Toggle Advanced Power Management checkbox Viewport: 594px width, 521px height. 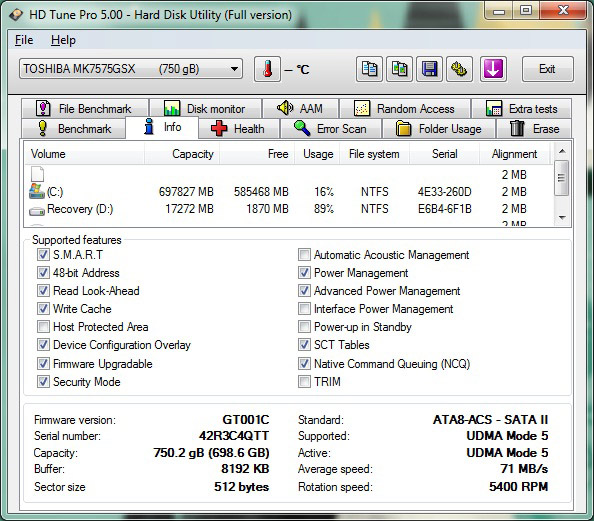[304, 291]
